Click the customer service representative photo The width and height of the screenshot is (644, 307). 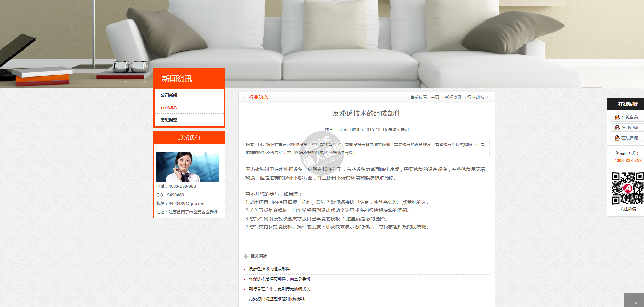pos(188,167)
